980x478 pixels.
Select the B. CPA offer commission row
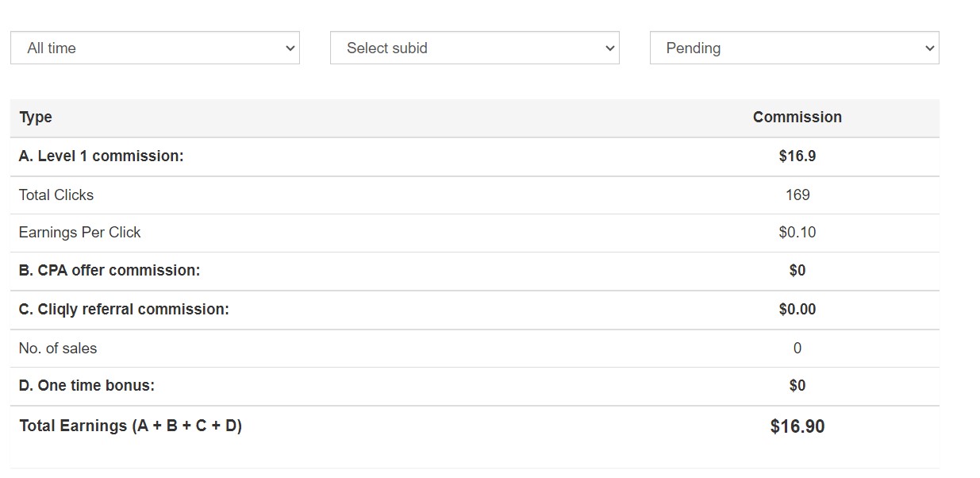click(475, 271)
